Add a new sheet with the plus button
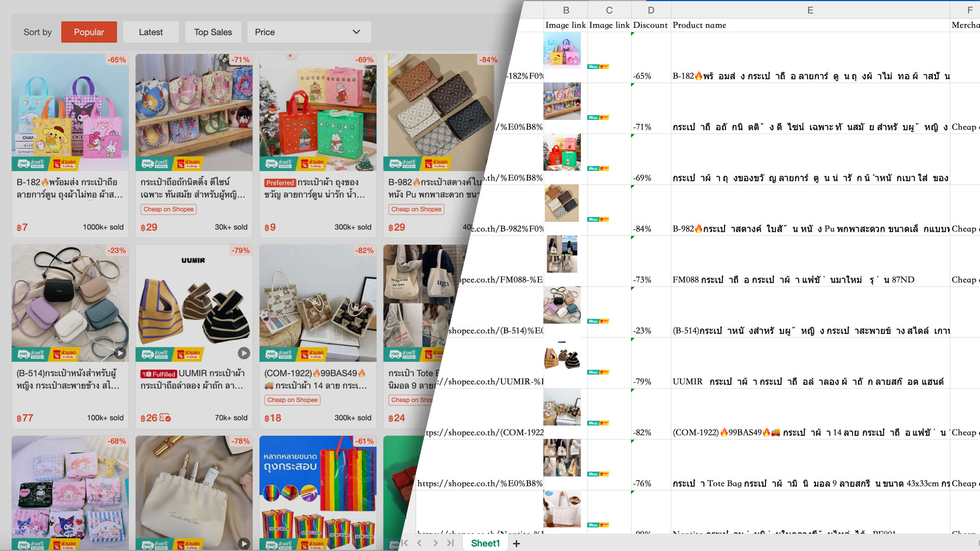 [x=517, y=543]
